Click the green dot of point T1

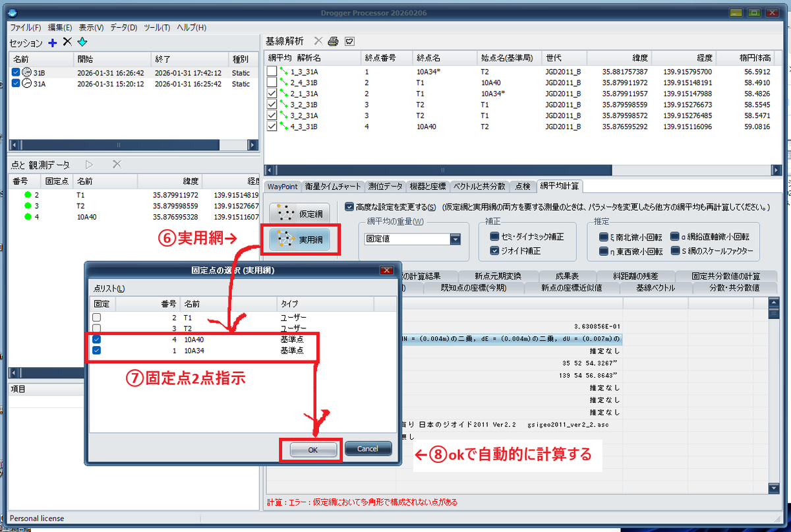click(28, 195)
